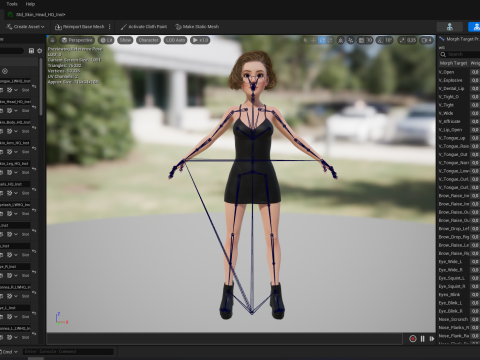Choose the rotate tool in viewport

click(322, 40)
